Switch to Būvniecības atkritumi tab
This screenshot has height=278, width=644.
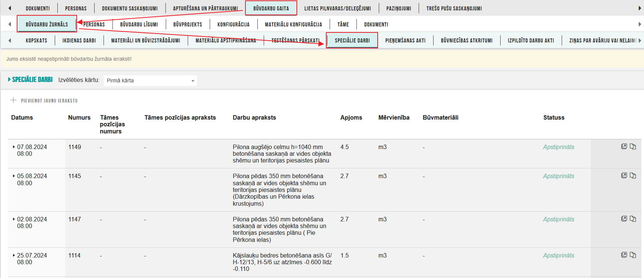pos(467,40)
